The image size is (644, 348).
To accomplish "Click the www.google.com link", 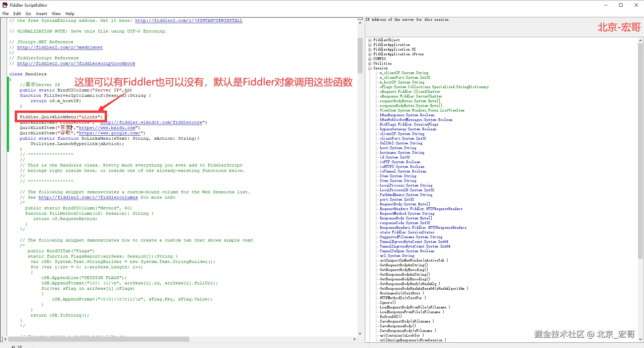I will (110, 133).
